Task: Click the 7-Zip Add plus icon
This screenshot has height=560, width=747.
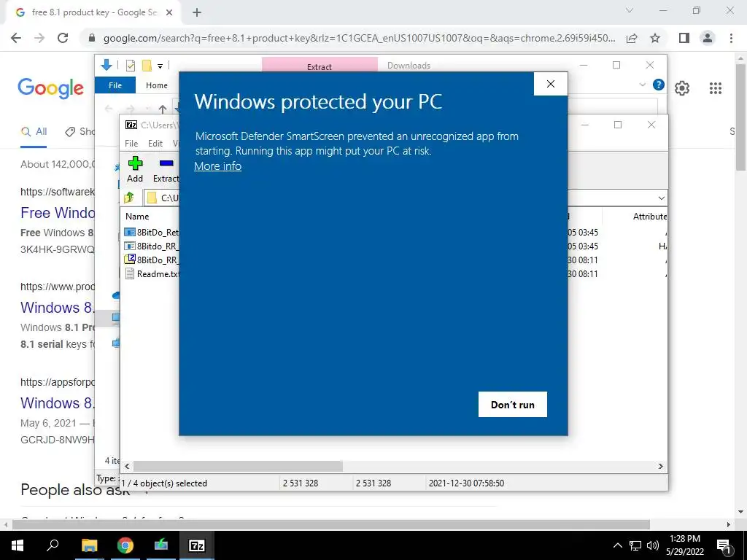Action: tap(135, 164)
